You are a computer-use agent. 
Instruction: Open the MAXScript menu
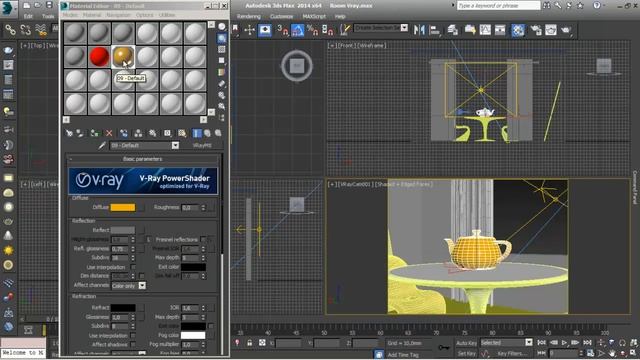(x=314, y=16)
